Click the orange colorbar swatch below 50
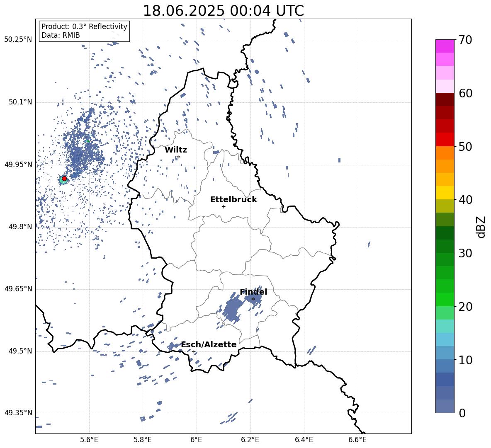This screenshot has height=448, width=491. 445,153
